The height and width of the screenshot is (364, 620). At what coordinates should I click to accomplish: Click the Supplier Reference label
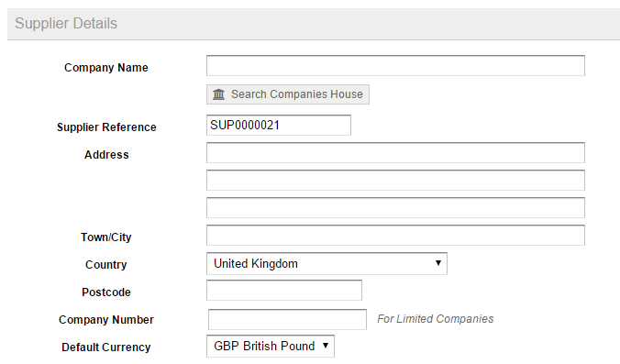coord(106,127)
